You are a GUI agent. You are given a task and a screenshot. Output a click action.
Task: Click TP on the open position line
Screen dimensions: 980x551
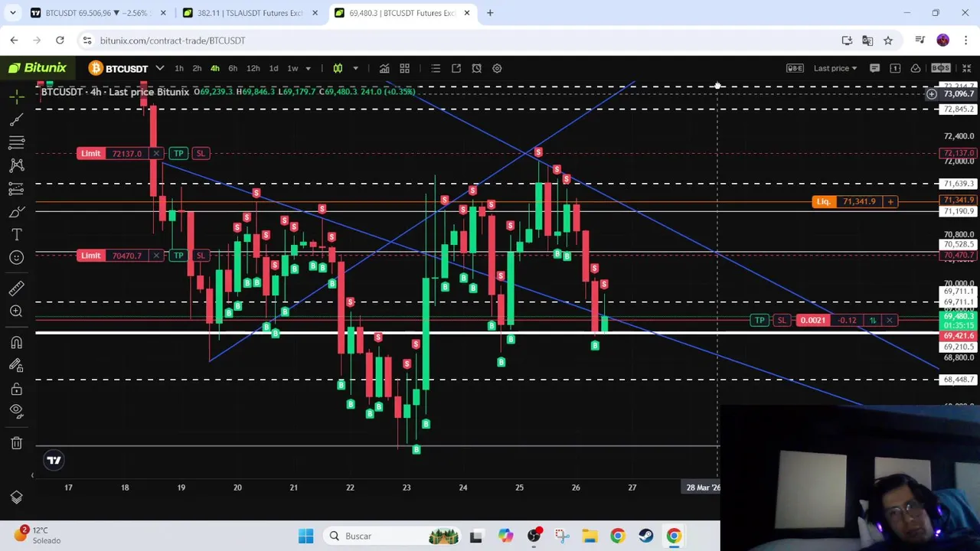click(x=759, y=320)
